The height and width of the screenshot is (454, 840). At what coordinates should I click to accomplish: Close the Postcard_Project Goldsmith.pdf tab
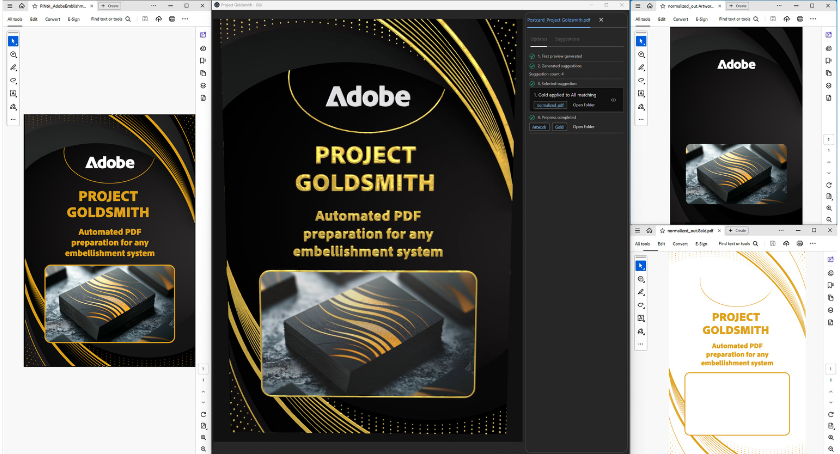pyautogui.click(x=601, y=20)
